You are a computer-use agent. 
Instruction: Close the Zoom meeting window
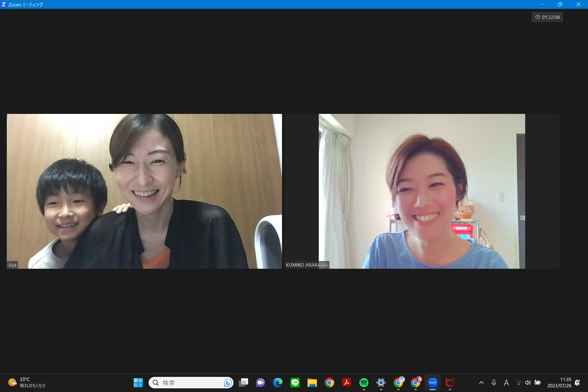click(578, 4)
